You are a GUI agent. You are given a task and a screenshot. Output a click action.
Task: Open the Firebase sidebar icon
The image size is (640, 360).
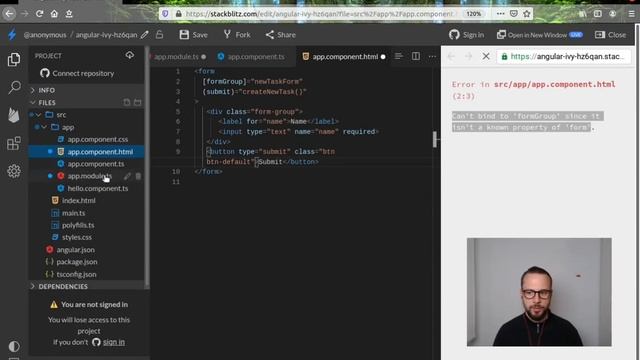[14, 115]
